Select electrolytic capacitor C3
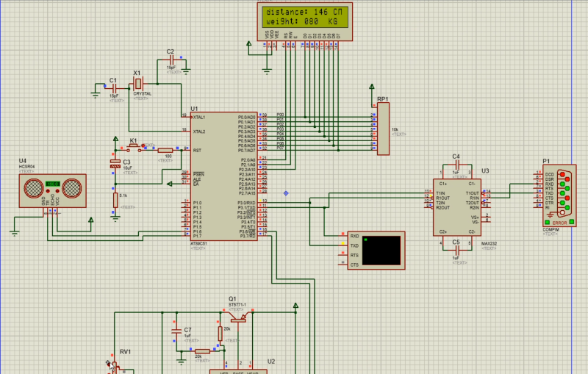 [x=115, y=163]
